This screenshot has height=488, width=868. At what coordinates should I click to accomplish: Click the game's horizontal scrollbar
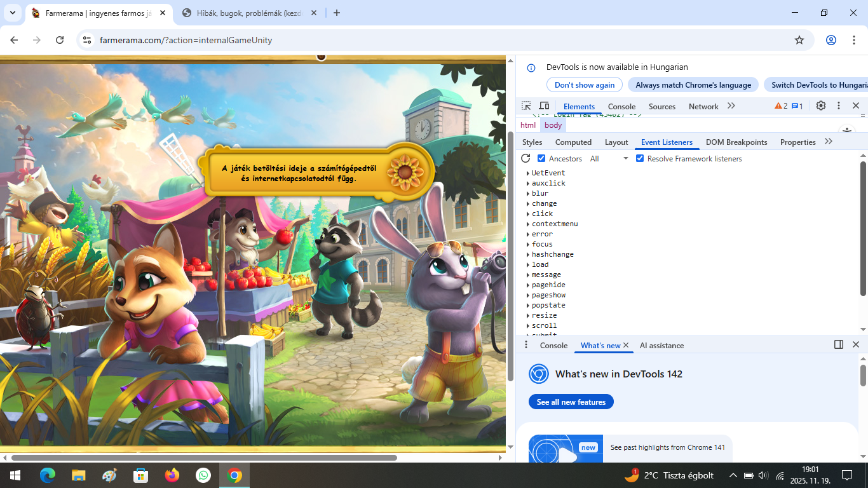point(203,457)
